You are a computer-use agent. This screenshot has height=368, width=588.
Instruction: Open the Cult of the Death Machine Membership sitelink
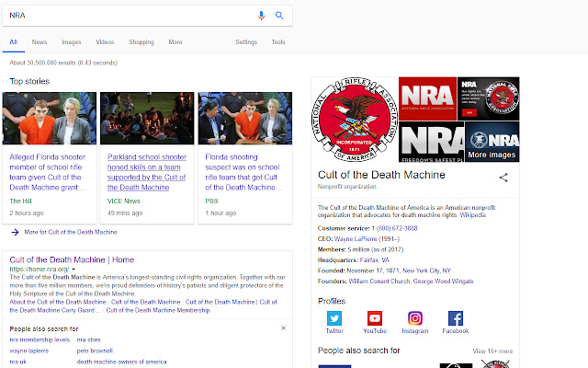[x=158, y=310]
